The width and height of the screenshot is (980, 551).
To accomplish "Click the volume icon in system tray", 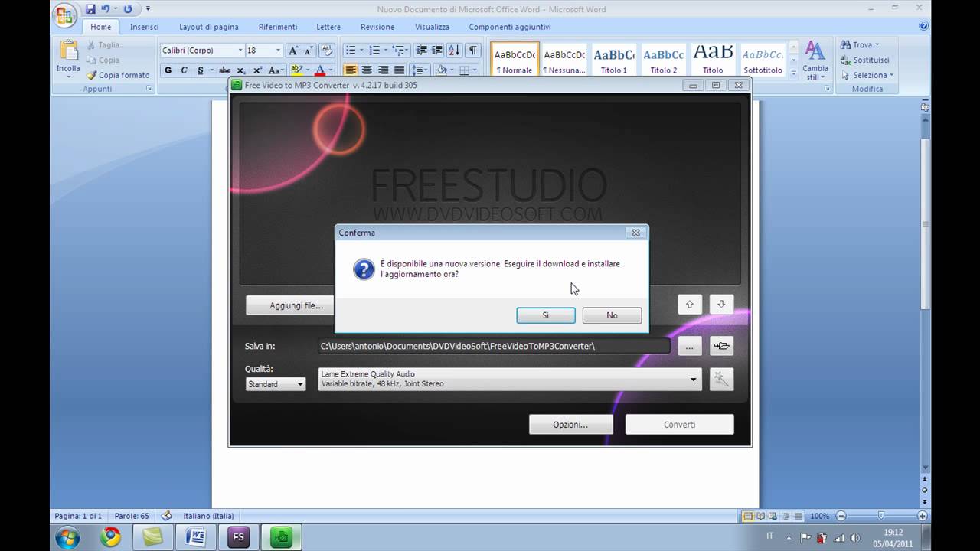I will [x=855, y=537].
